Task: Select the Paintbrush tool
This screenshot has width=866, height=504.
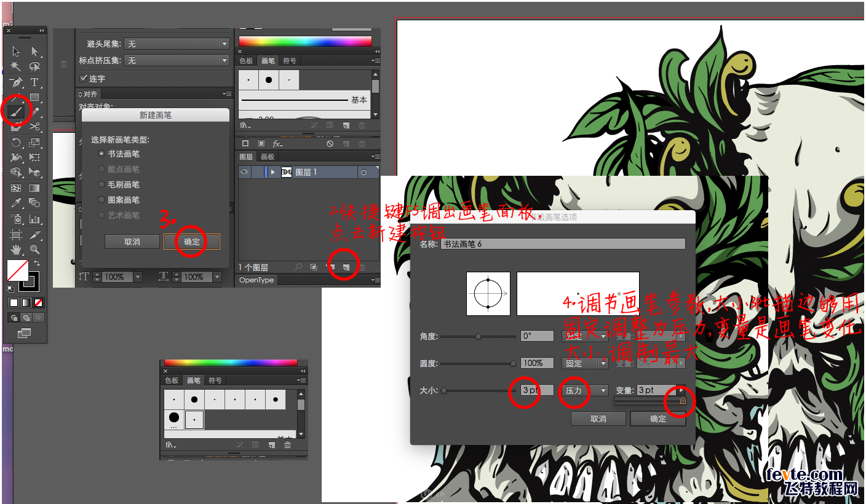Action: (17, 112)
